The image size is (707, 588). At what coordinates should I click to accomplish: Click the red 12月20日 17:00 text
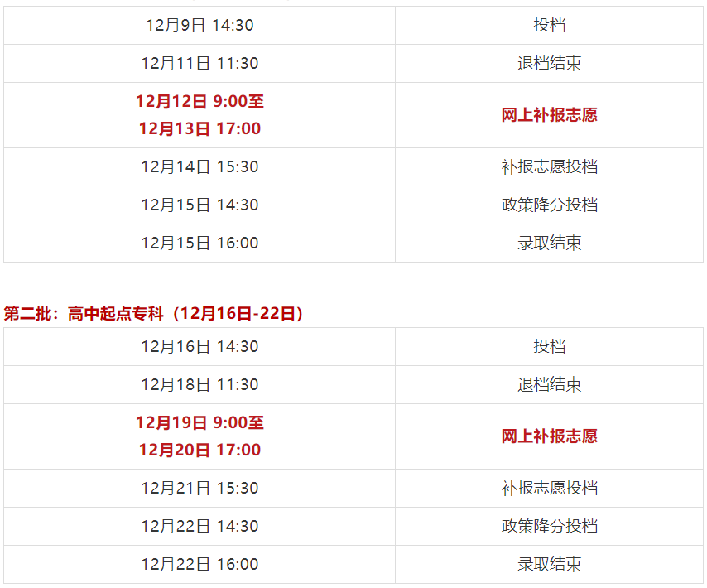pos(200,450)
